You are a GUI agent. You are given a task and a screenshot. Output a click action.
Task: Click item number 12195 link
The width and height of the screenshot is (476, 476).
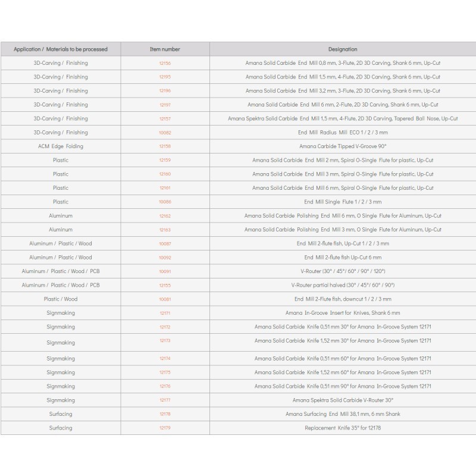[165, 77]
